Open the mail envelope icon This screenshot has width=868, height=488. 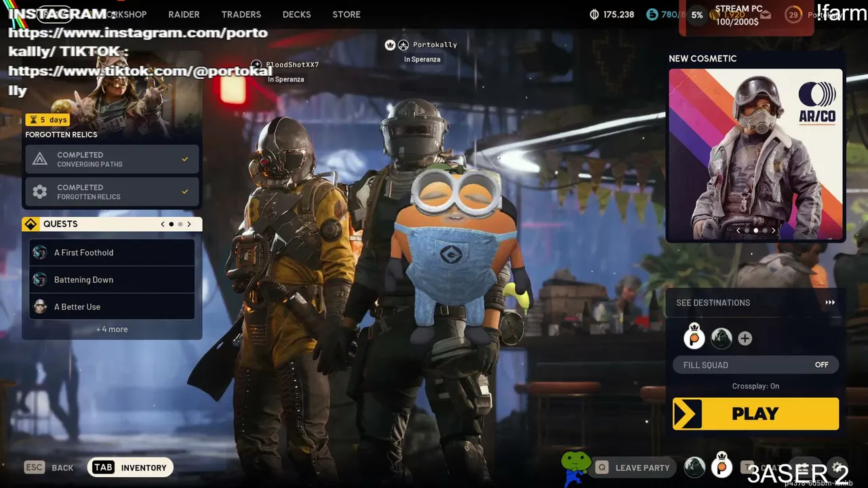(x=766, y=15)
